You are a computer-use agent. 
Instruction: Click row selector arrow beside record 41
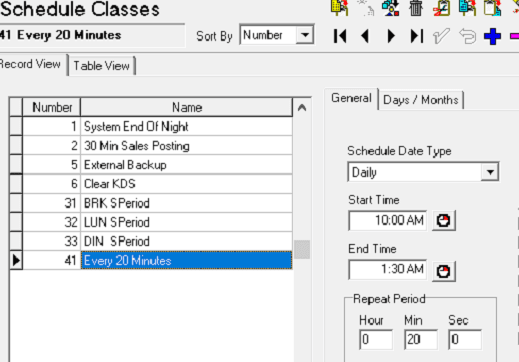(x=16, y=260)
